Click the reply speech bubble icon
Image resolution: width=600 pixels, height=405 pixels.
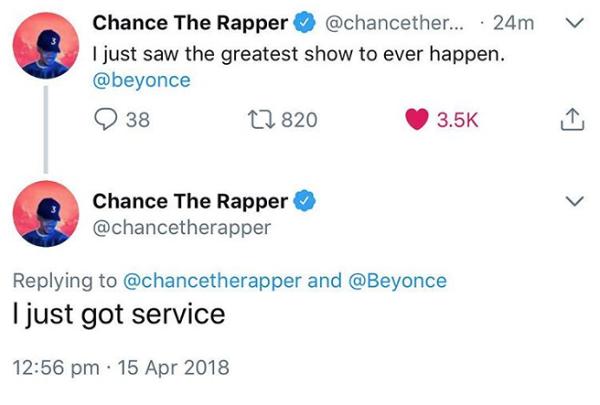click(105, 120)
